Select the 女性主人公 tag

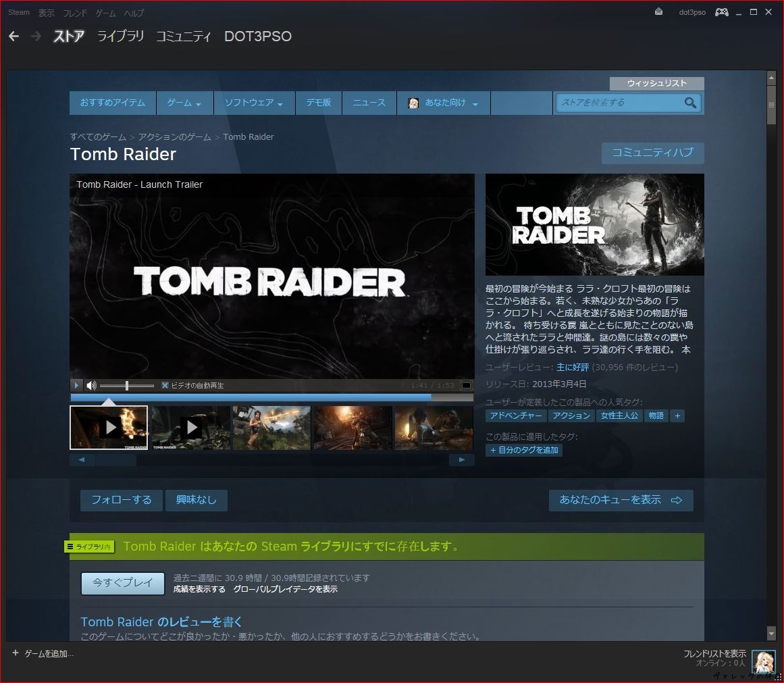pos(619,415)
